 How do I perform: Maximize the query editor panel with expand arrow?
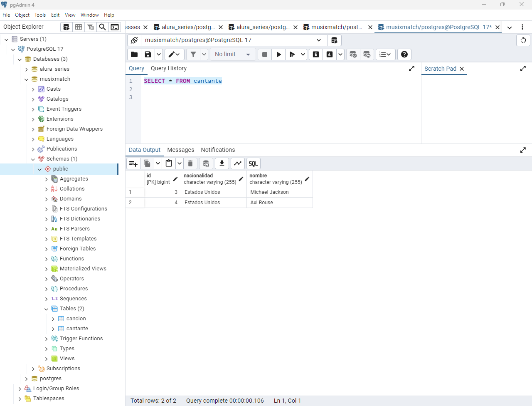(x=411, y=69)
